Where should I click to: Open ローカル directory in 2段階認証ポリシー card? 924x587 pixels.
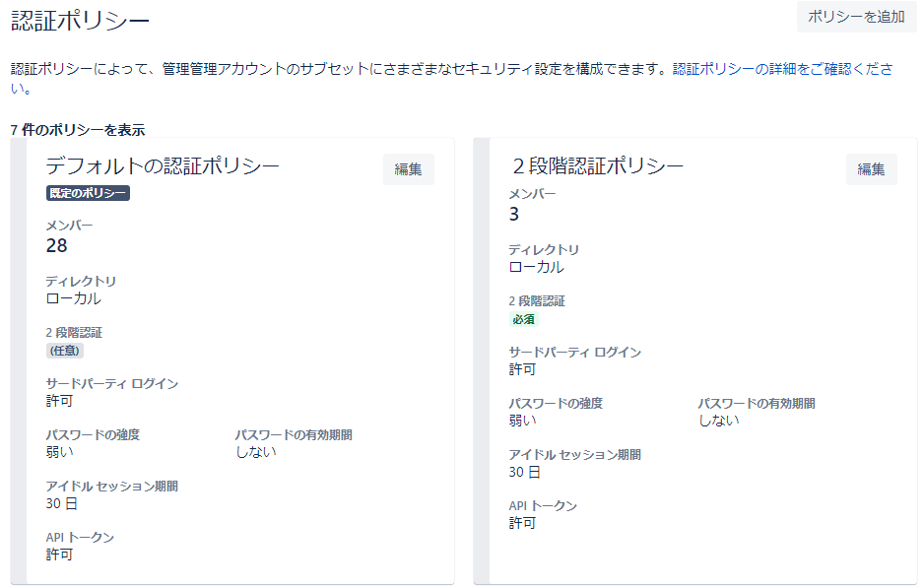pos(536,267)
